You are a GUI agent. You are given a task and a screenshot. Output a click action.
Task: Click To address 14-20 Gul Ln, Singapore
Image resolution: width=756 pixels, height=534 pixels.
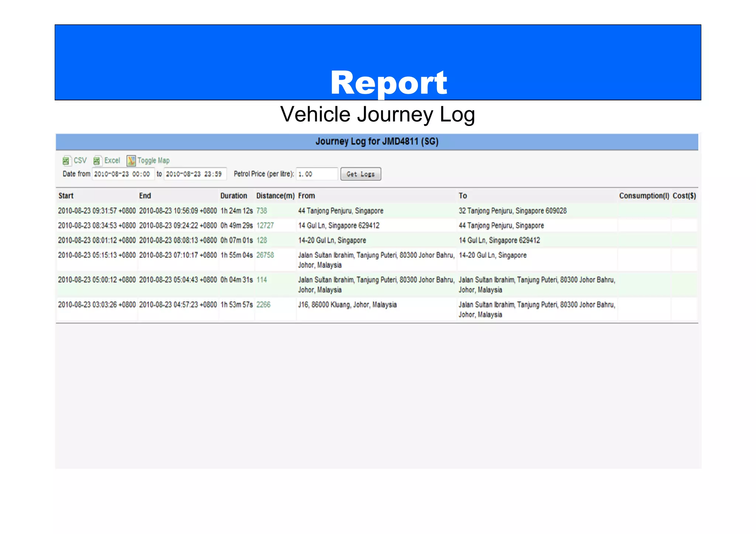(493, 255)
